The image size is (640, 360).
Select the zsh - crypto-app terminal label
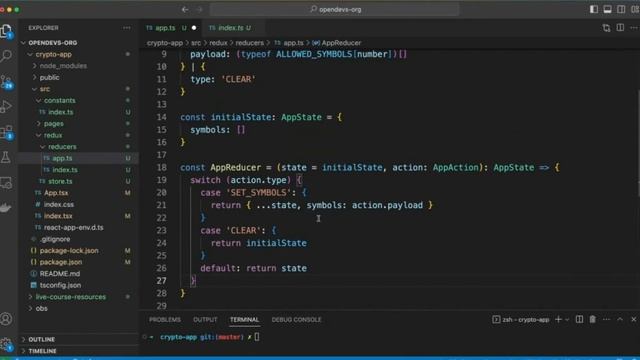click(521, 320)
